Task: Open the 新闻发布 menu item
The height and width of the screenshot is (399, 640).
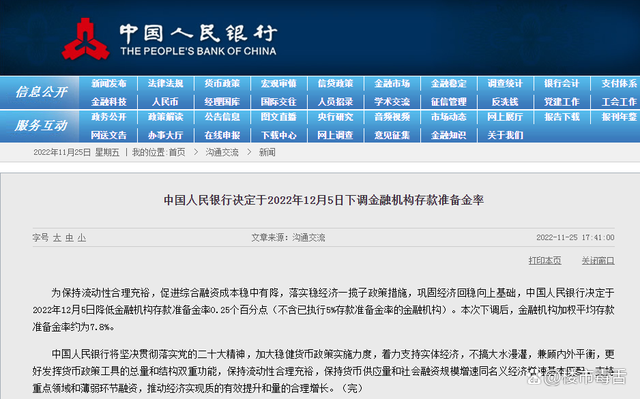Action: coord(109,84)
